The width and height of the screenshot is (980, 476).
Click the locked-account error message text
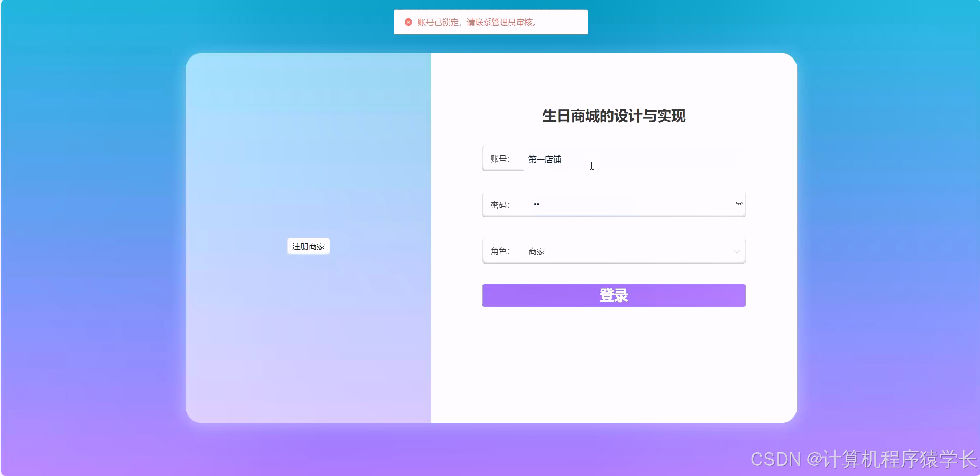(477, 22)
